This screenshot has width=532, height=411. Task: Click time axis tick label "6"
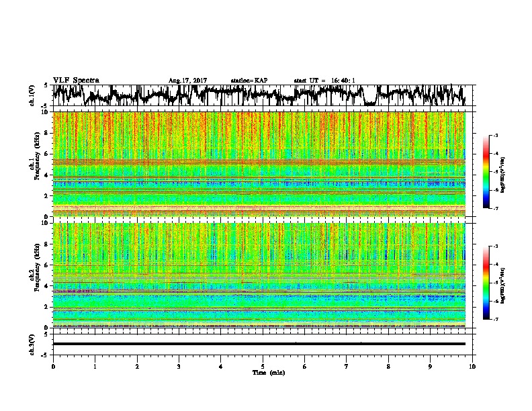(305, 366)
